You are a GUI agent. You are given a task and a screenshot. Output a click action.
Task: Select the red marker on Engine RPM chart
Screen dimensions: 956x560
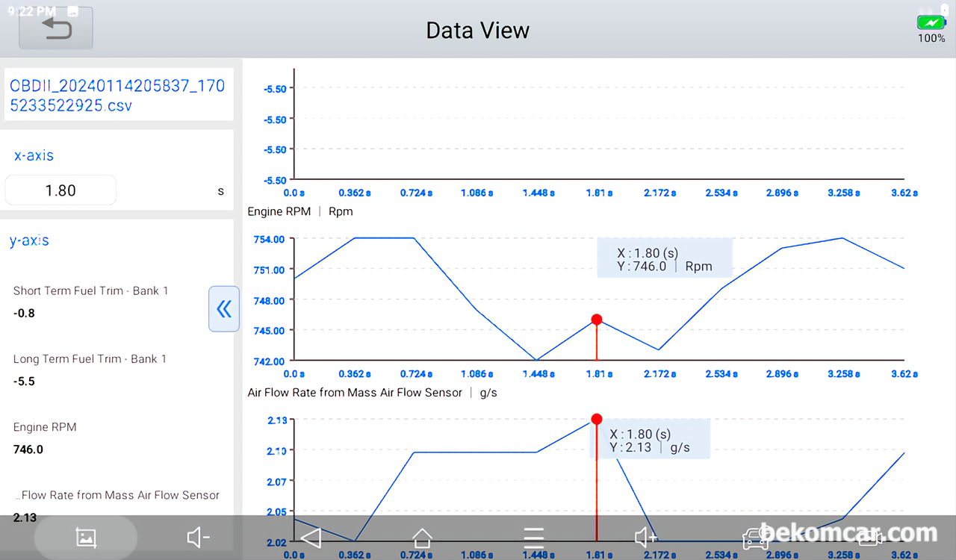[x=597, y=320]
